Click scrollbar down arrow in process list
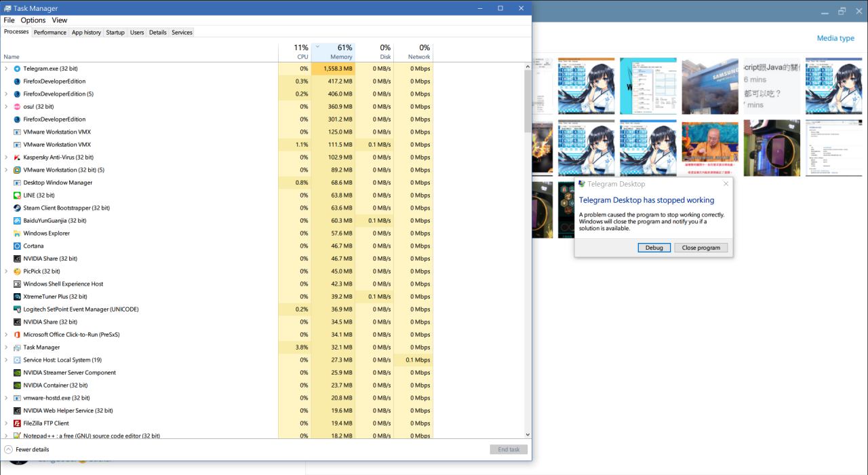 pyautogui.click(x=528, y=435)
